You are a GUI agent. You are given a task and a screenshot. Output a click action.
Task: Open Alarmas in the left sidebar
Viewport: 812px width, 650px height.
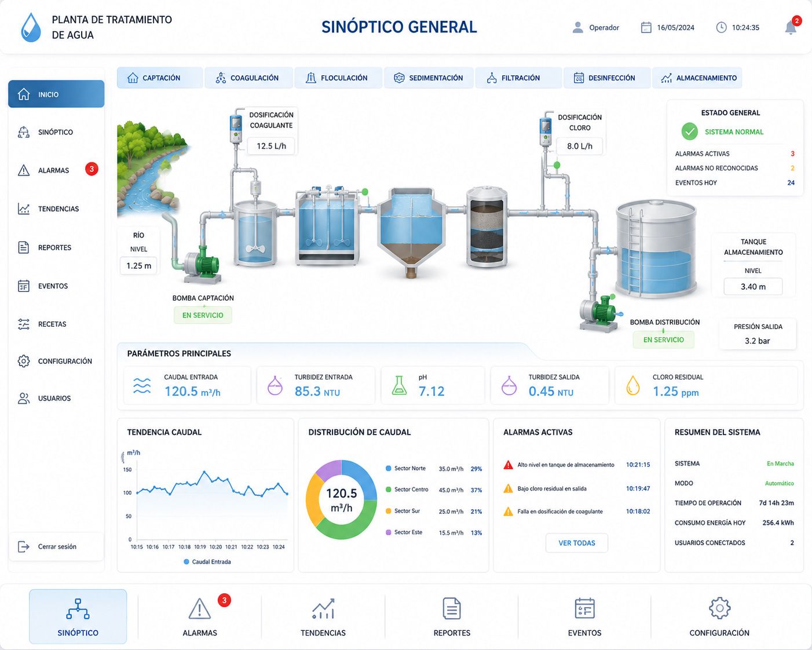pyautogui.click(x=56, y=170)
